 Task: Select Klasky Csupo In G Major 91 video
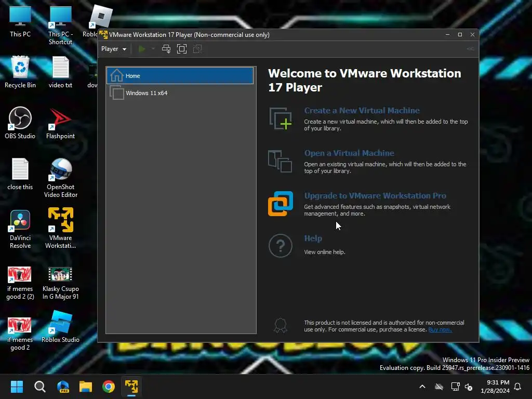click(60, 283)
